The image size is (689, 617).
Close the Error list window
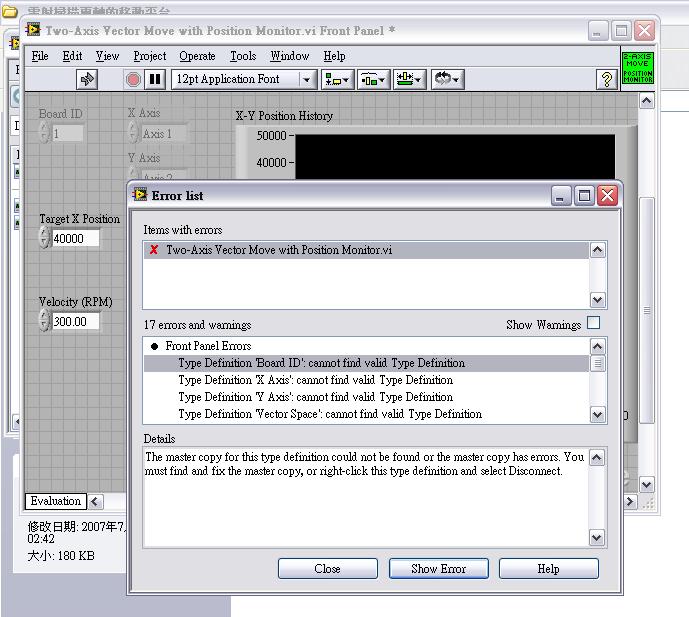608,195
